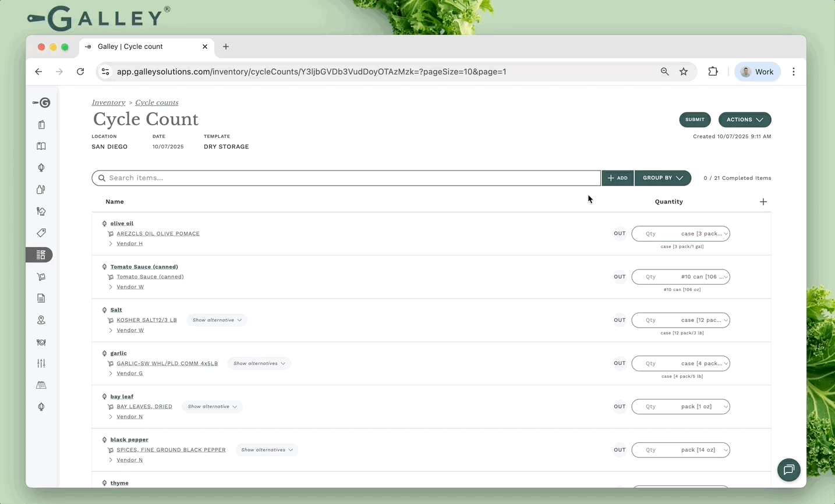This screenshot has width=835, height=504.
Task: Open the chat support bubble
Action: coord(788,470)
